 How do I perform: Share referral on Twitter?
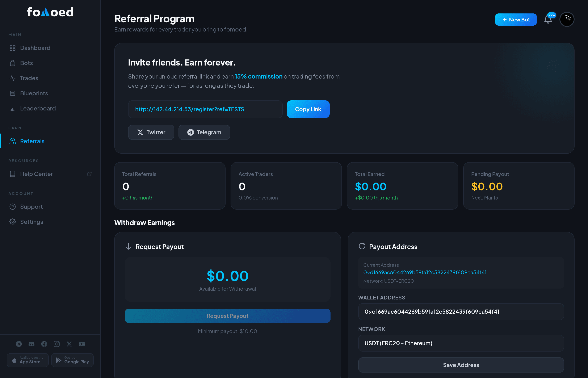click(151, 132)
